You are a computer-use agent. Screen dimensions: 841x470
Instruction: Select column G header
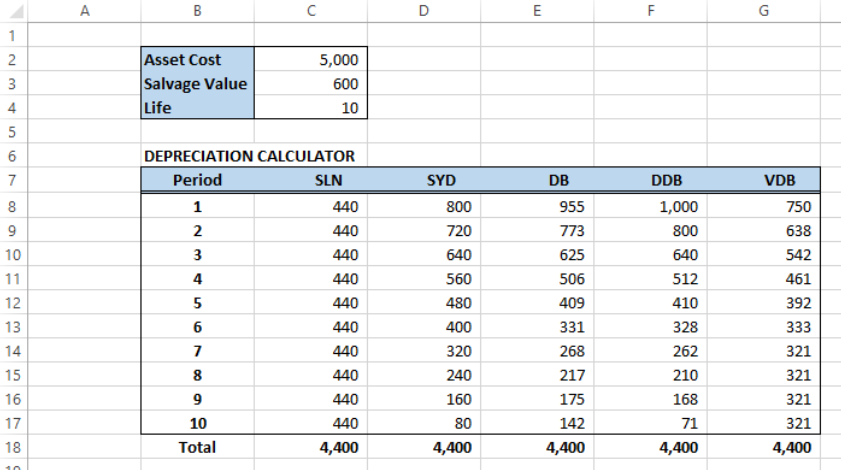click(764, 11)
